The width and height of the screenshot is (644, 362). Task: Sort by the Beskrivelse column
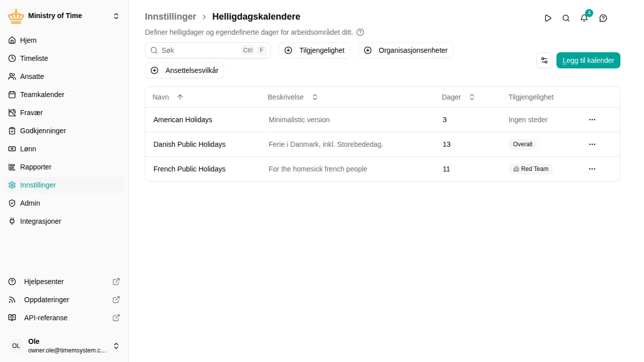tap(293, 97)
